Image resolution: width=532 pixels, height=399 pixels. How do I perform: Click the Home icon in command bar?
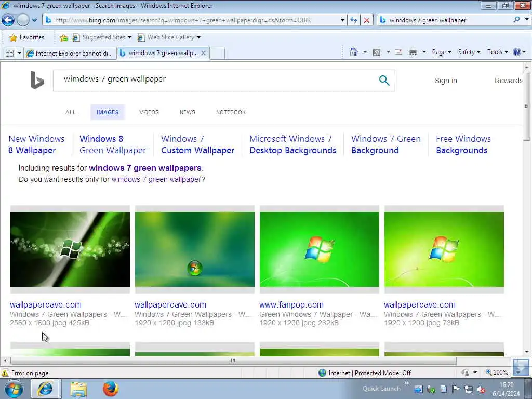pyautogui.click(x=354, y=52)
